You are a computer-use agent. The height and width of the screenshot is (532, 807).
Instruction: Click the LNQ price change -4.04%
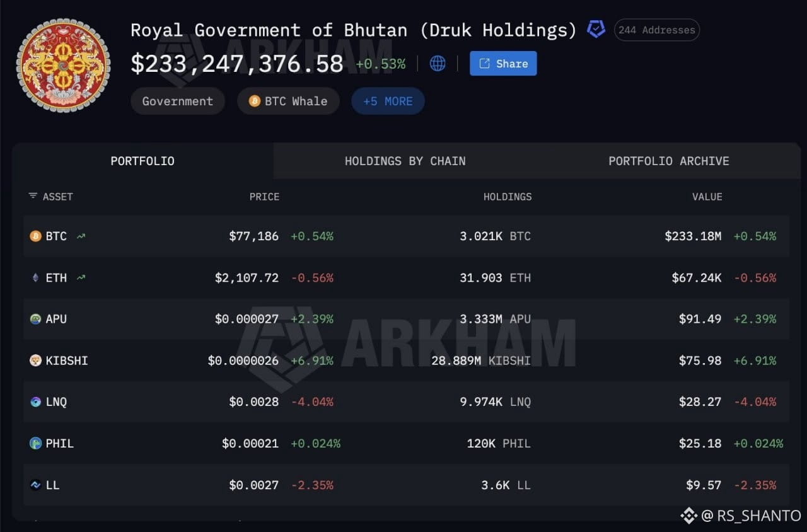[x=312, y=402]
